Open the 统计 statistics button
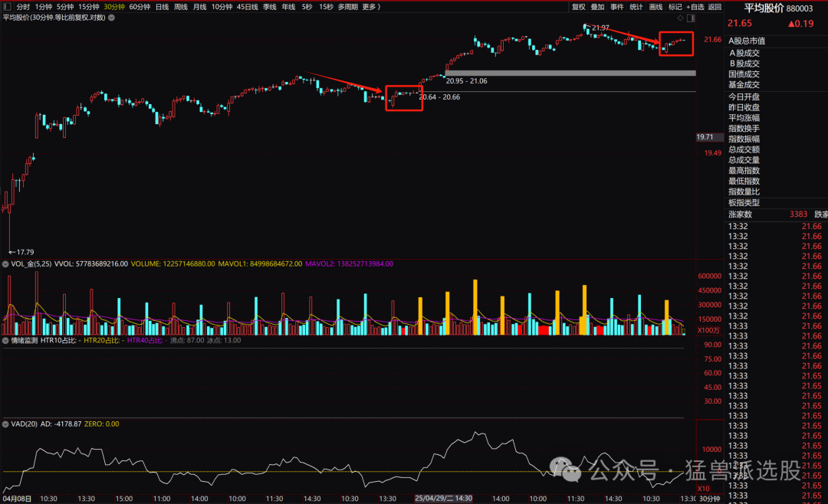The height and width of the screenshot is (504, 828). tap(636, 7)
